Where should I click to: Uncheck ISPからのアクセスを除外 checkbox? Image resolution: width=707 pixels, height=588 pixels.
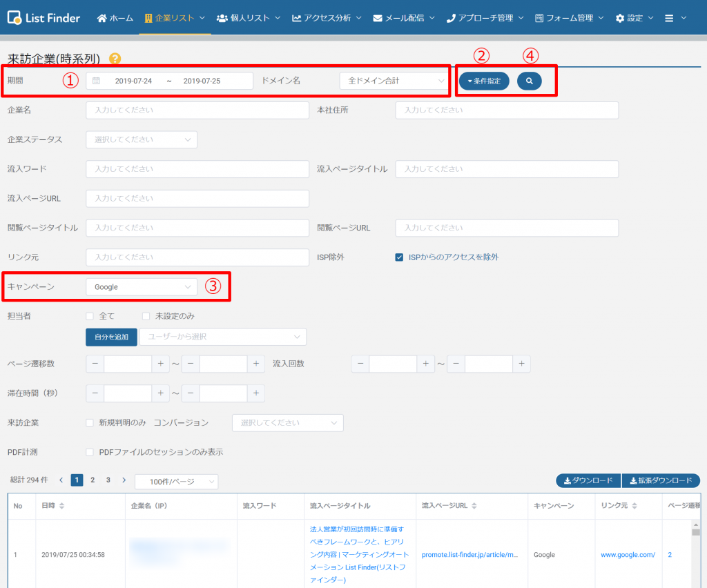[399, 257]
